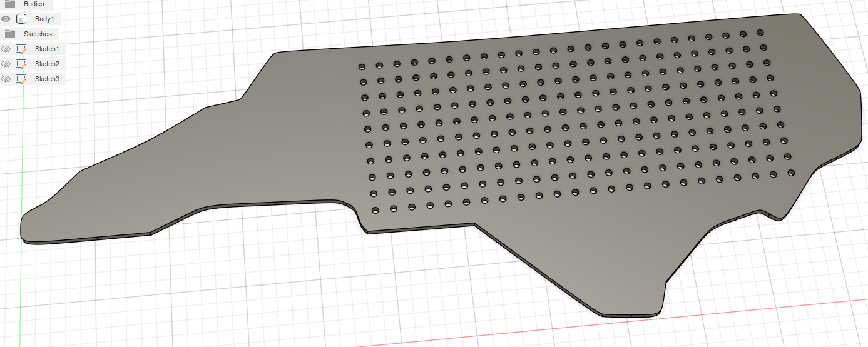Click the Sketches folder icon
Viewport: 868px width, 347px height.
[9, 34]
